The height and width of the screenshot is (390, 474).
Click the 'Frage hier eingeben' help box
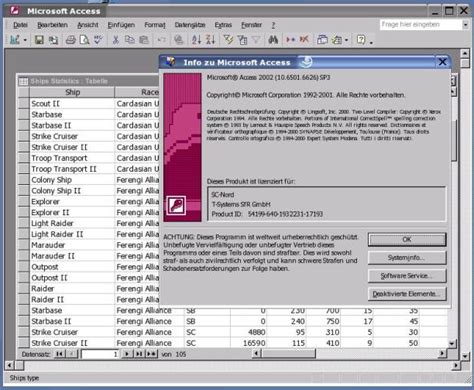pyautogui.click(x=421, y=24)
